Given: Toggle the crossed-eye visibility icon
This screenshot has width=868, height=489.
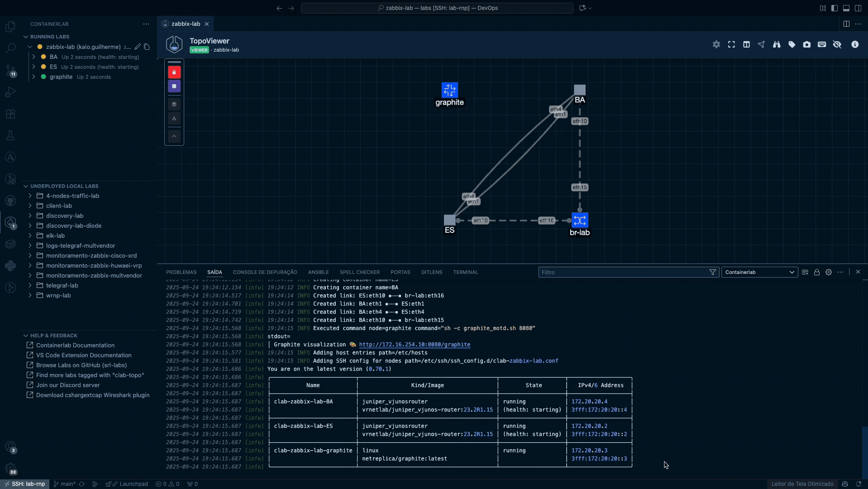Looking at the screenshot, I should coord(837,44).
